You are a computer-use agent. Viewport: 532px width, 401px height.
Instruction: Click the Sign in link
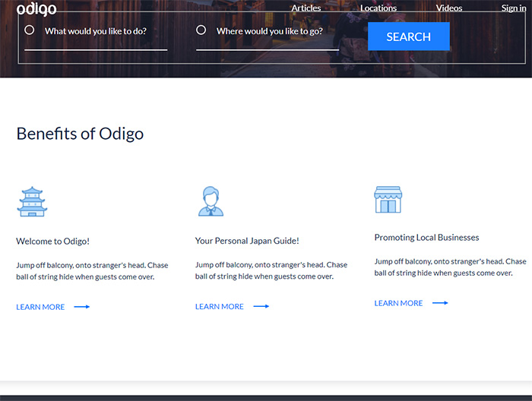pos(514,8)
